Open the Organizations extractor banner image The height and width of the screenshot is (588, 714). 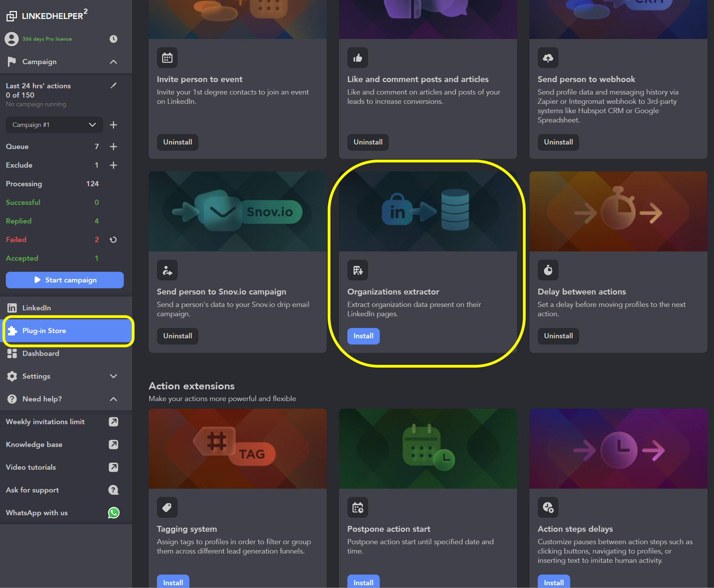coord(428,211)
